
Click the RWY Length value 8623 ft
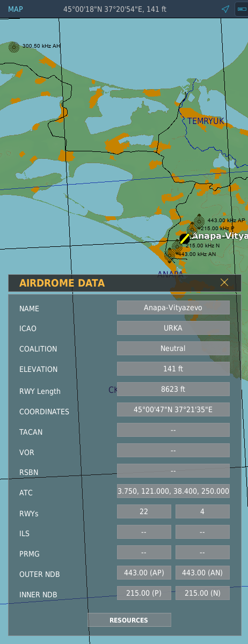point(173,389)
